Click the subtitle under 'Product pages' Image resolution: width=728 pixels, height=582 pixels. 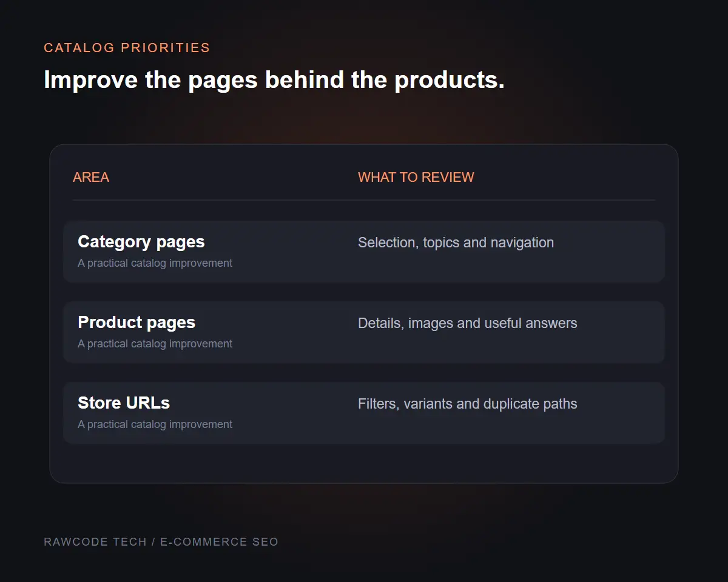pyautogui.click(x=155, y=344)
